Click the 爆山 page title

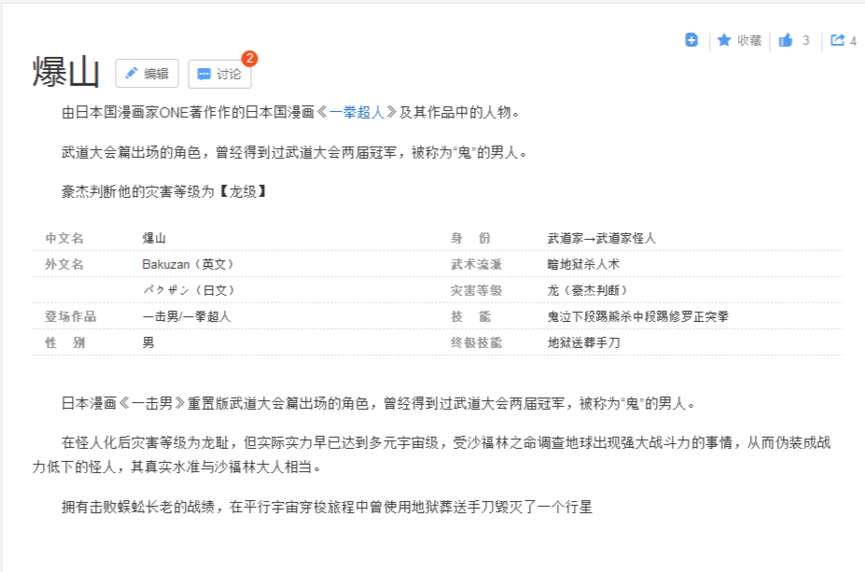[x=66, y=72]
